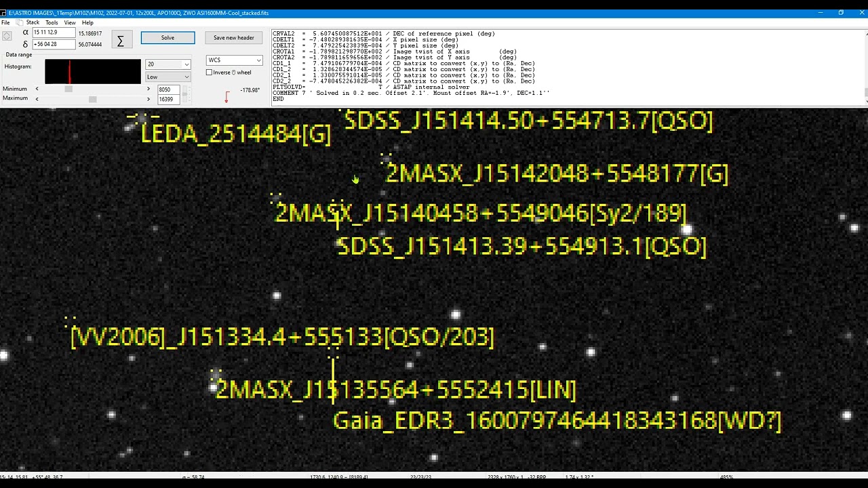The height and width of the screenshot is (488, 868).
Task: Open the Stack menu
Action: point(33,22)
